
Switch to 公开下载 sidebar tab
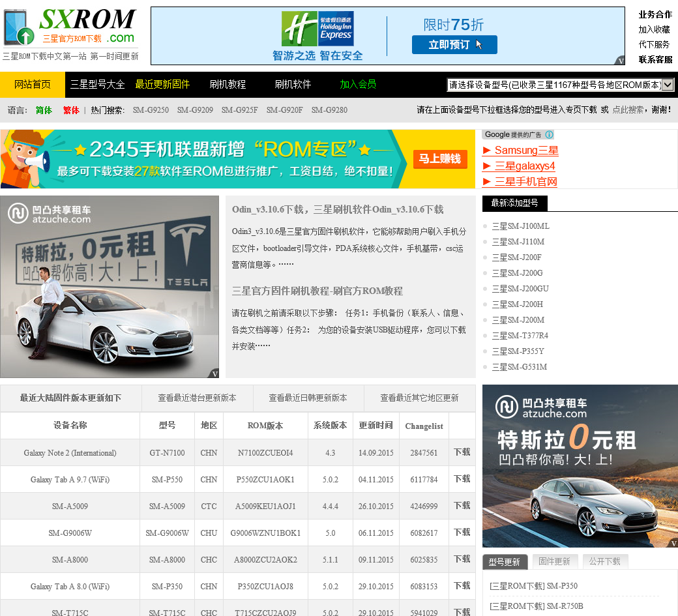click(604, 561)
